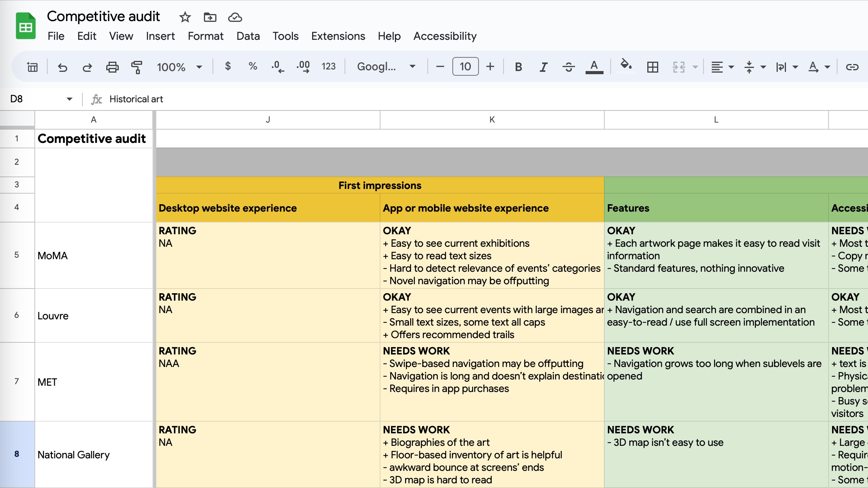Decrease font size with minus button
Viewport: 868px width, 488px height.
point(440,67)
